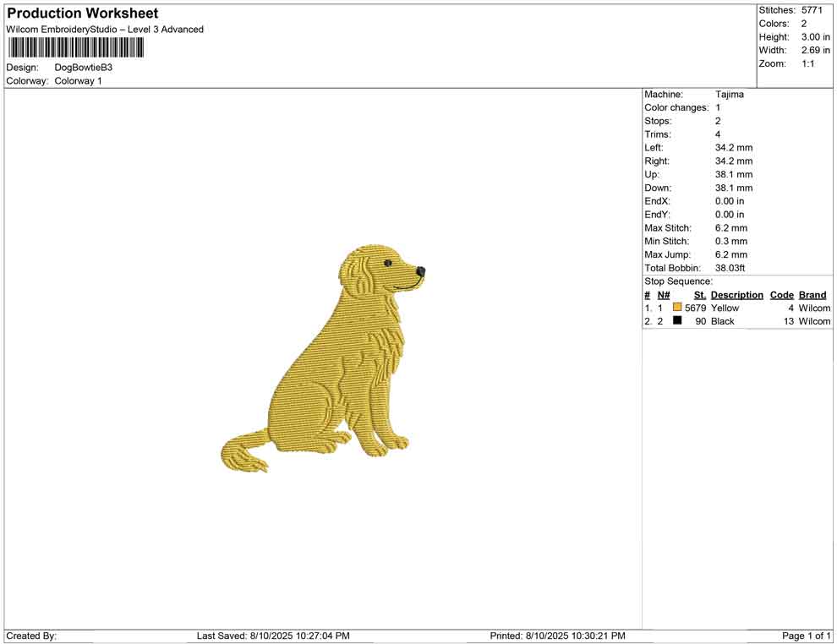The height and width of the screenshot is (644, 837).
Task: Click the 'Last Saved: 8/10/2025 10:27:04 PM' text
Action: (x=273, y=636)
